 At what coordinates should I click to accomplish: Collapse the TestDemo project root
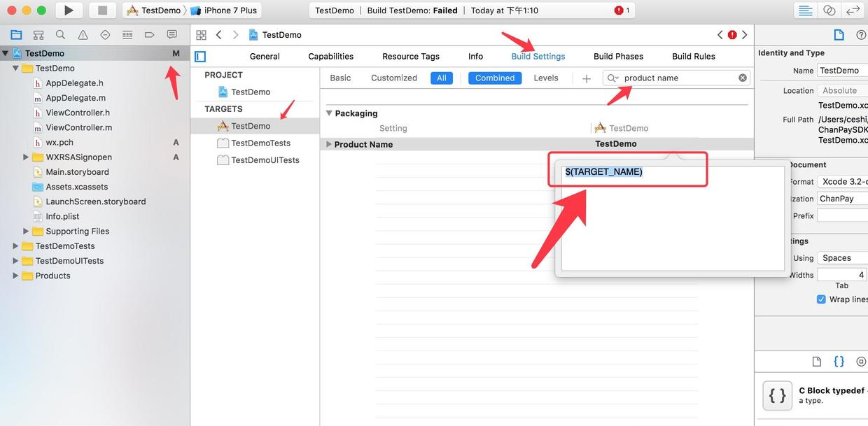(6, 53)
